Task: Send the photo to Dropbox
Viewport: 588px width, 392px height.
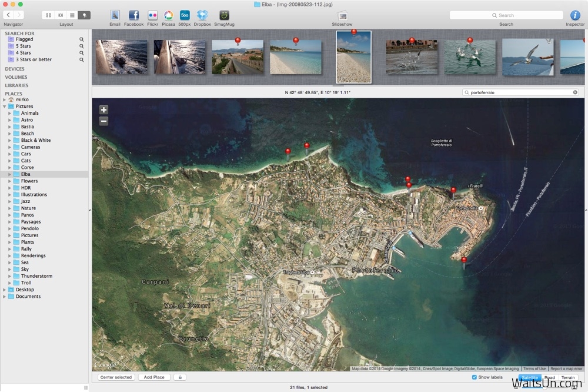Action: [x=202, y=16]
